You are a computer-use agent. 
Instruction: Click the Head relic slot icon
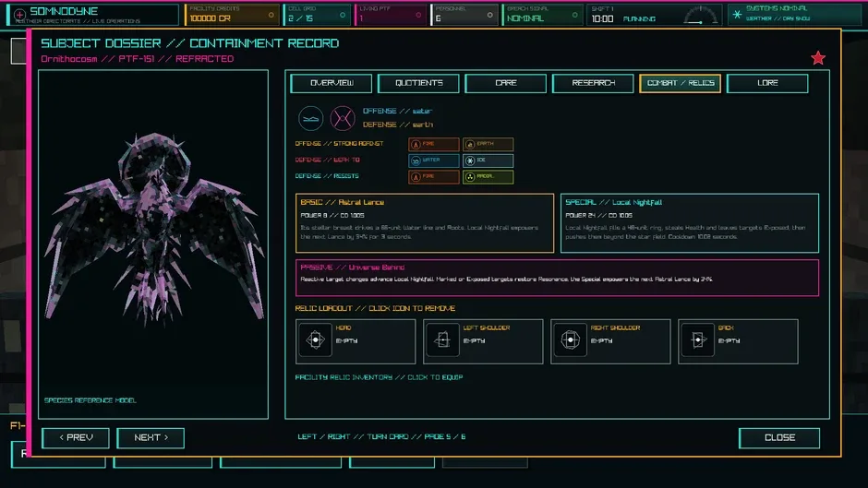pyautogui.click(x=315, y=339)
